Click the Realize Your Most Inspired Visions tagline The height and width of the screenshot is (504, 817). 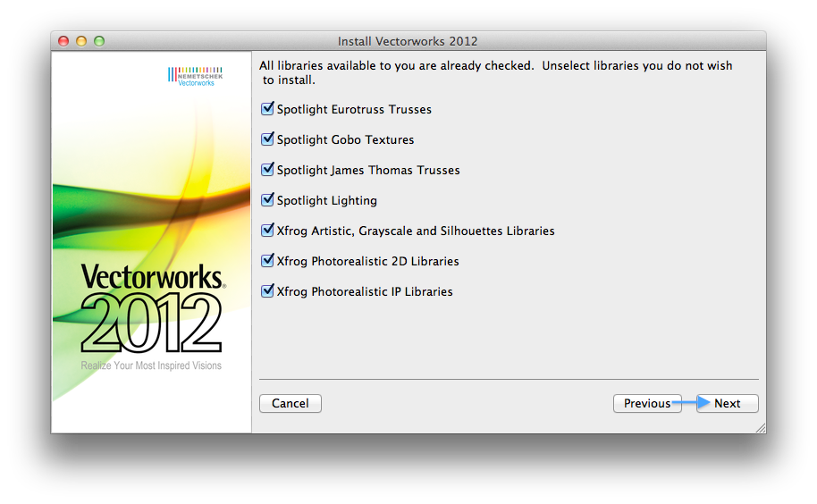[x=151, y=365]
